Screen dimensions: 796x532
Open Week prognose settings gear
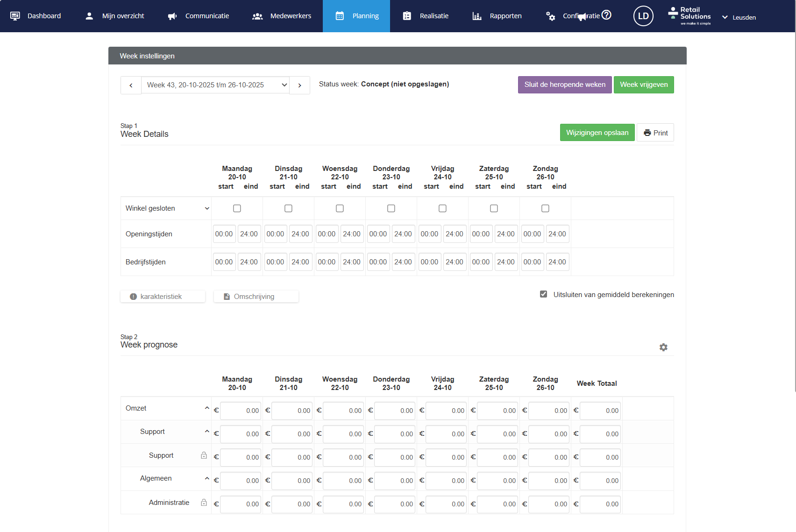click(x=663, y=347)
